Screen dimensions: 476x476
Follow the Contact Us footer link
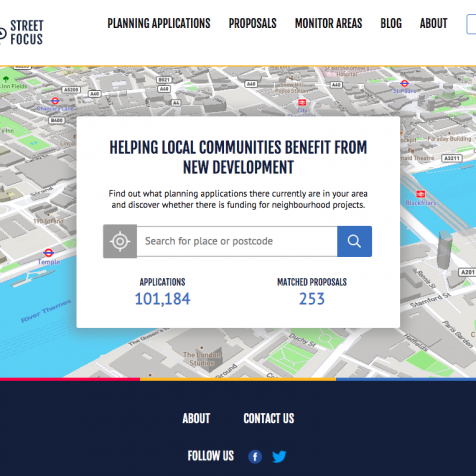[x=269, y=418]
